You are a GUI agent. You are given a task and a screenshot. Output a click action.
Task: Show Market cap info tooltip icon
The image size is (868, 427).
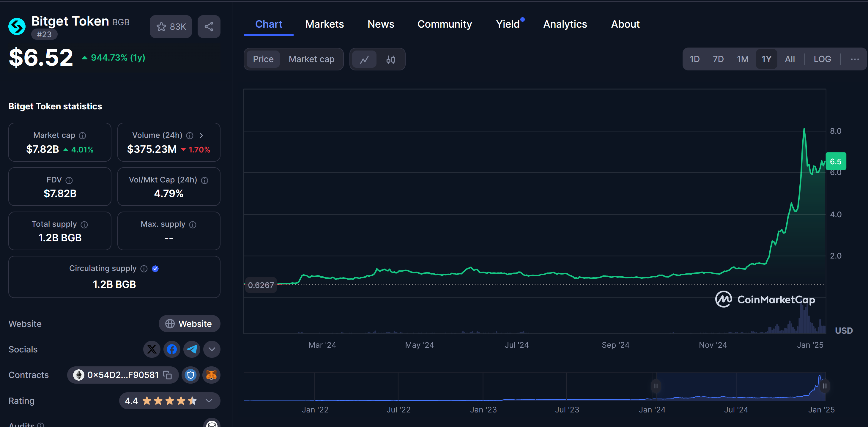coord(83,135)
